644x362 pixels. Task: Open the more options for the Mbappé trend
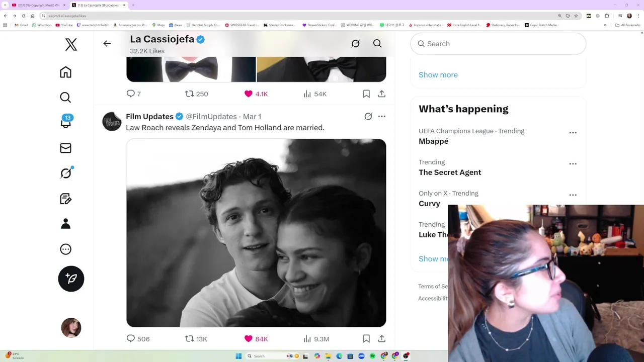click(x=573, y=133)
